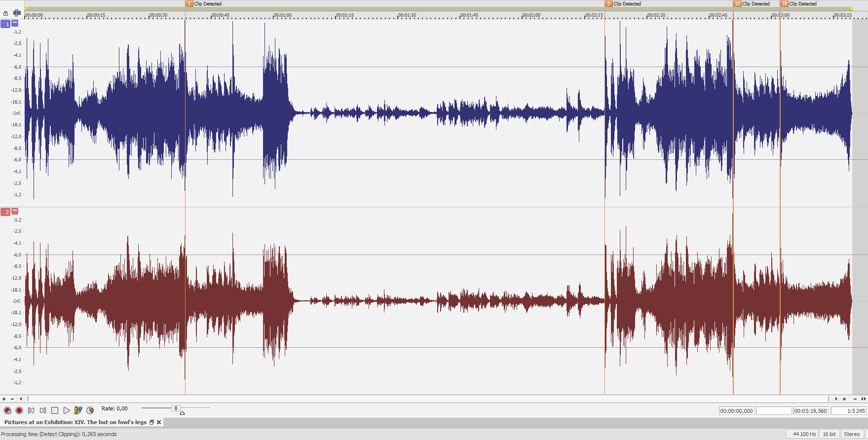Screen dimensions: 868x440
Task: Collapse channel 2 with its minus button
Action: (15, 211)
